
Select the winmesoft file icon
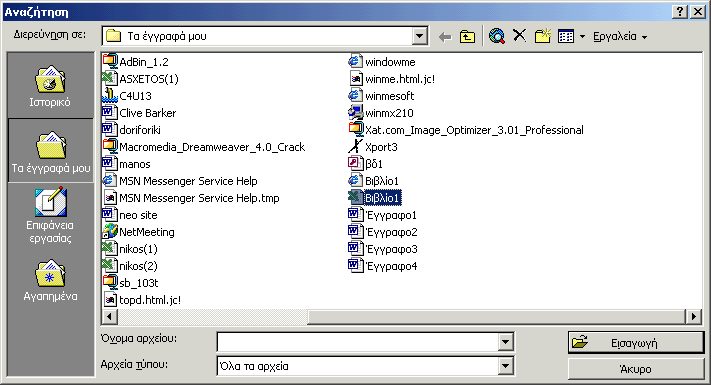coord(356,96)
